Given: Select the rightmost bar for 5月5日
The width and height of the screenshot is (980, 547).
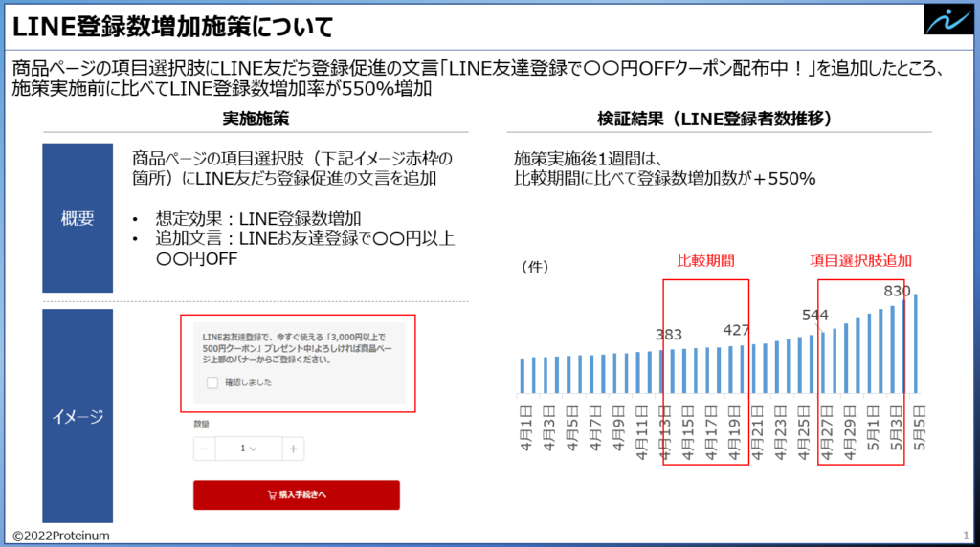Looking at the screenshot, I should click(x=916, y=343).
